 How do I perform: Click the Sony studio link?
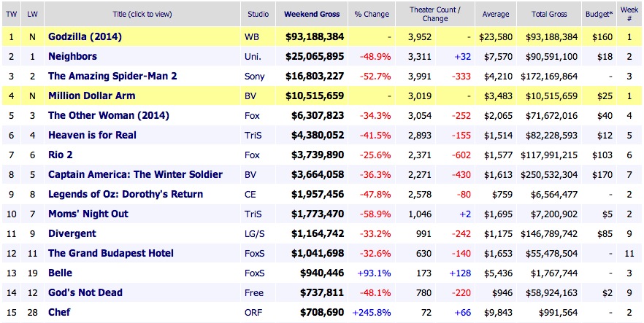[254, 76]
